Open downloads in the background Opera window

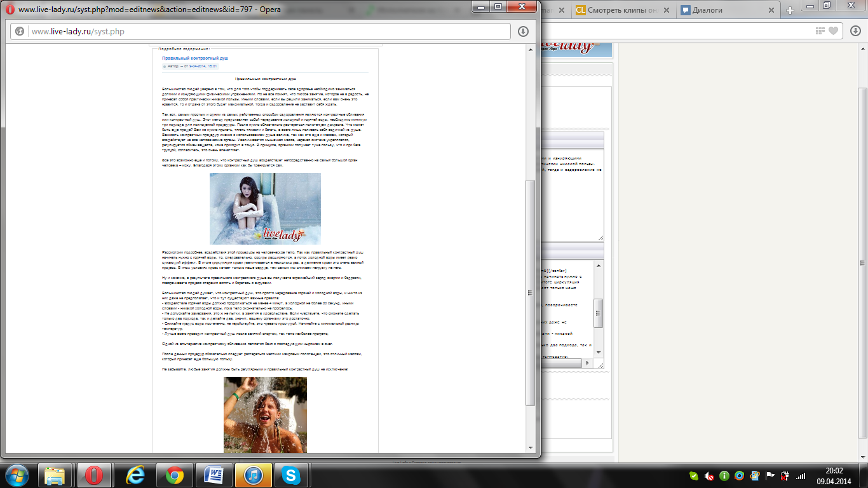855,30
